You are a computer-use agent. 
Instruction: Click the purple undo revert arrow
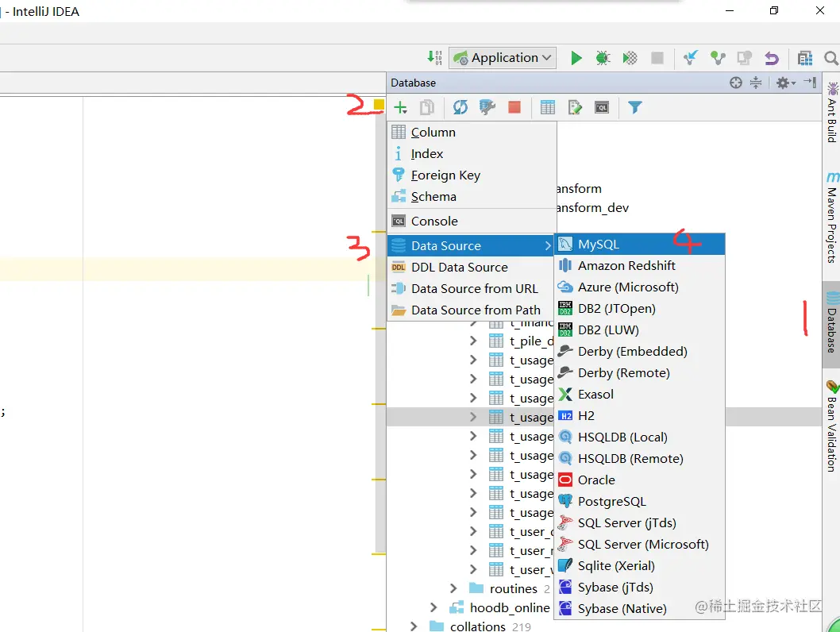click(x=772, y=58)
